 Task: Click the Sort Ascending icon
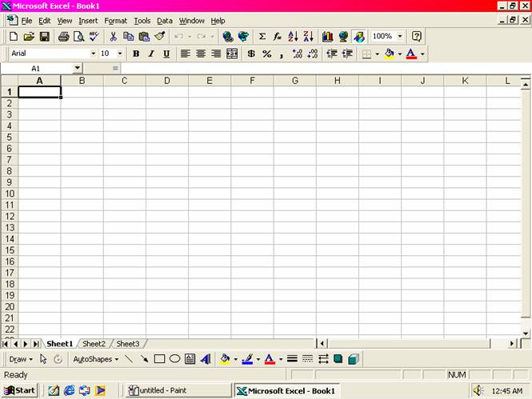pos(293,37)
